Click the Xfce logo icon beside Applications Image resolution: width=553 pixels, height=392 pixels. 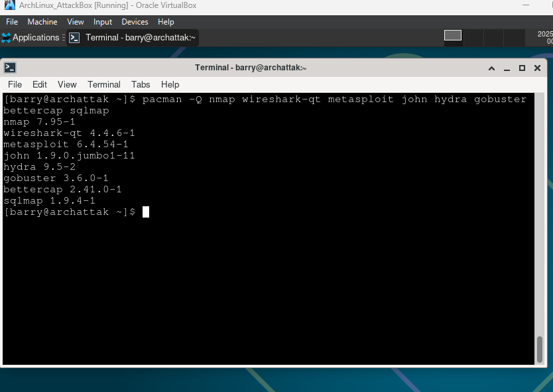tap(6, 38)
